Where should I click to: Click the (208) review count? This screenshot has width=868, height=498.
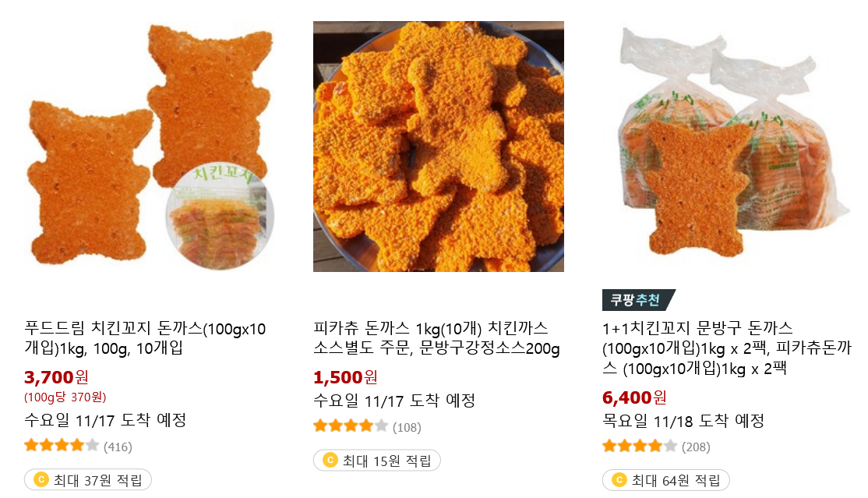[696, 447]
